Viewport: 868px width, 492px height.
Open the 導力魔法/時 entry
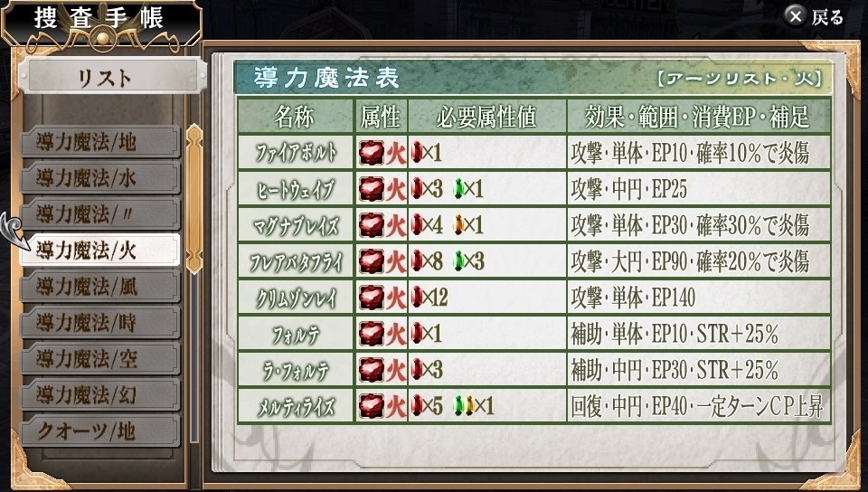(100, 323)
